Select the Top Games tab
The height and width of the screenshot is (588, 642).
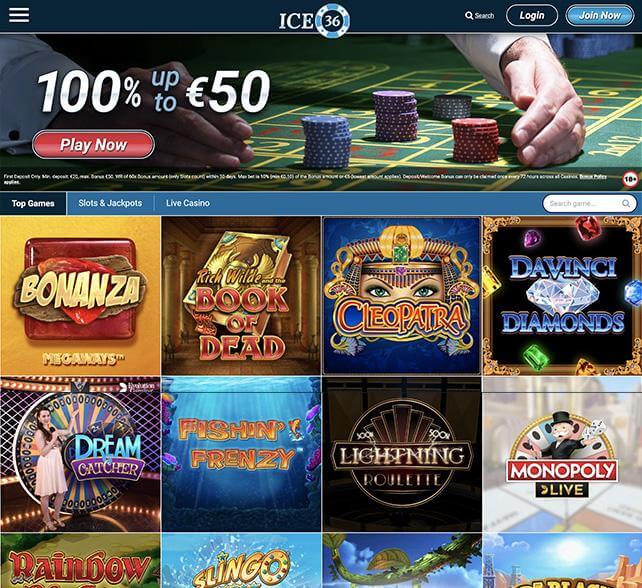pos(33,204)
